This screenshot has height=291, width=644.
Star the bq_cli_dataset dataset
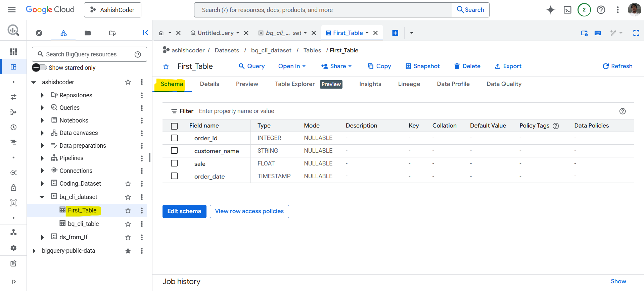128,197
